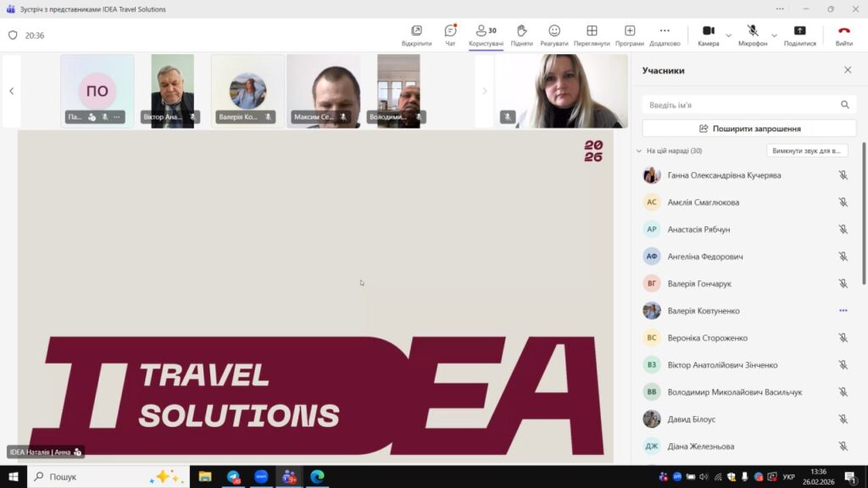Expand the camera options dropdown arrow
This screenshot has width=868, height=488.
728,35
